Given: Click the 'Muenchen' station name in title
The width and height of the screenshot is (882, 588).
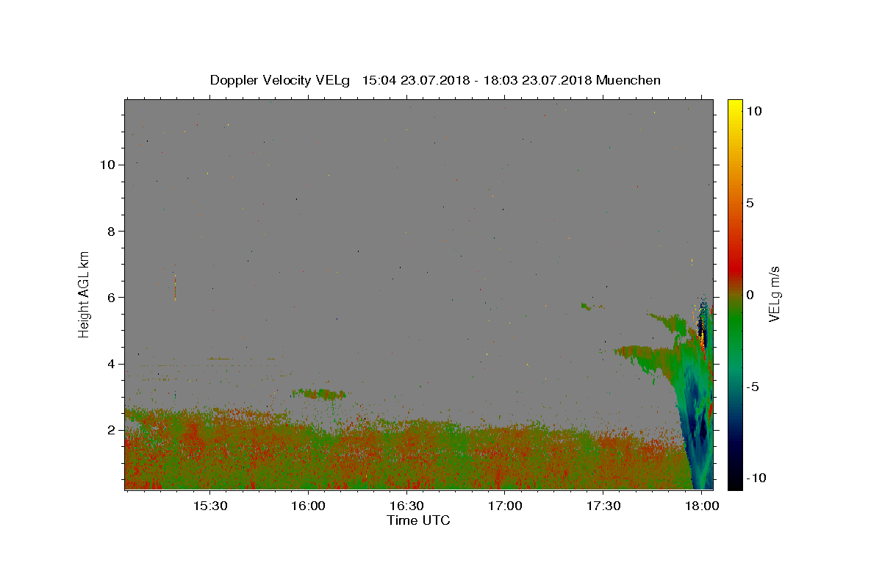Looking at the screenshot, I should click(x=628, y=80).
